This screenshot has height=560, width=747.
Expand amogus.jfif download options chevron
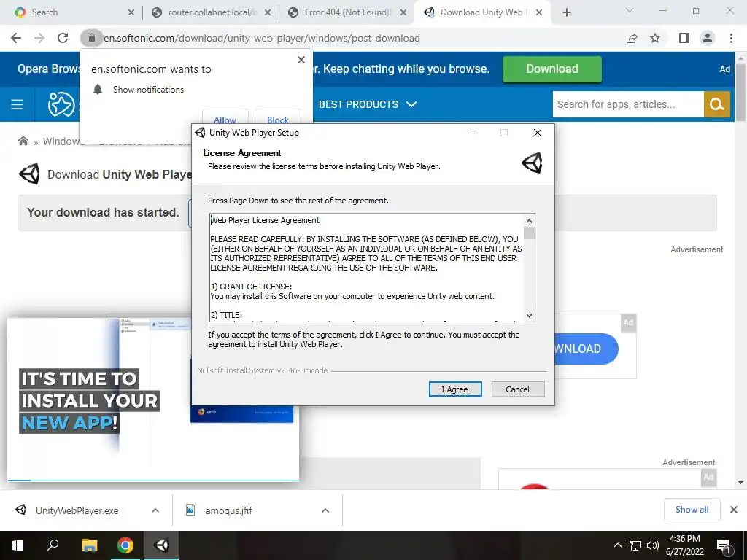pyautogui.click(x=325, y=510)
